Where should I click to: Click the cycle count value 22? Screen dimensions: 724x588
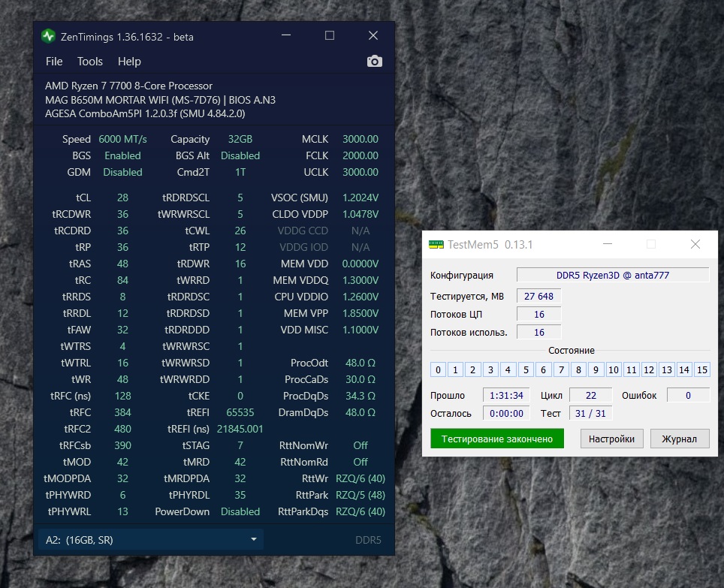590,396
